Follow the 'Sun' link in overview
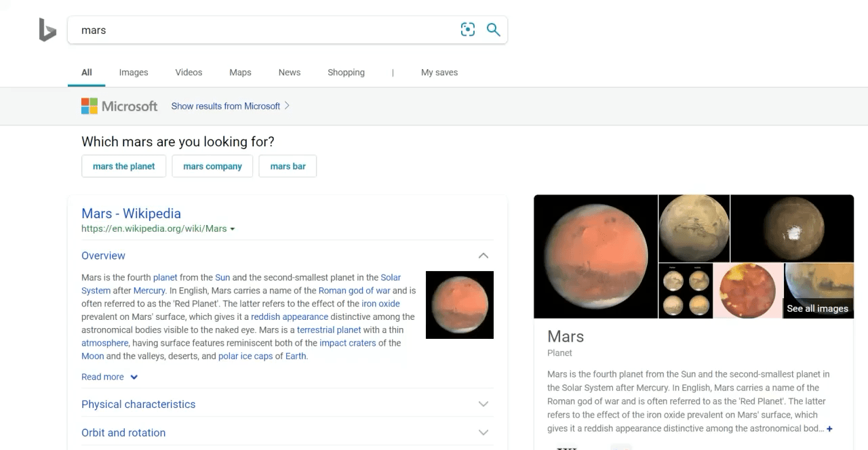The height and width of the screenshot is (450, 868). click(222, 277)
